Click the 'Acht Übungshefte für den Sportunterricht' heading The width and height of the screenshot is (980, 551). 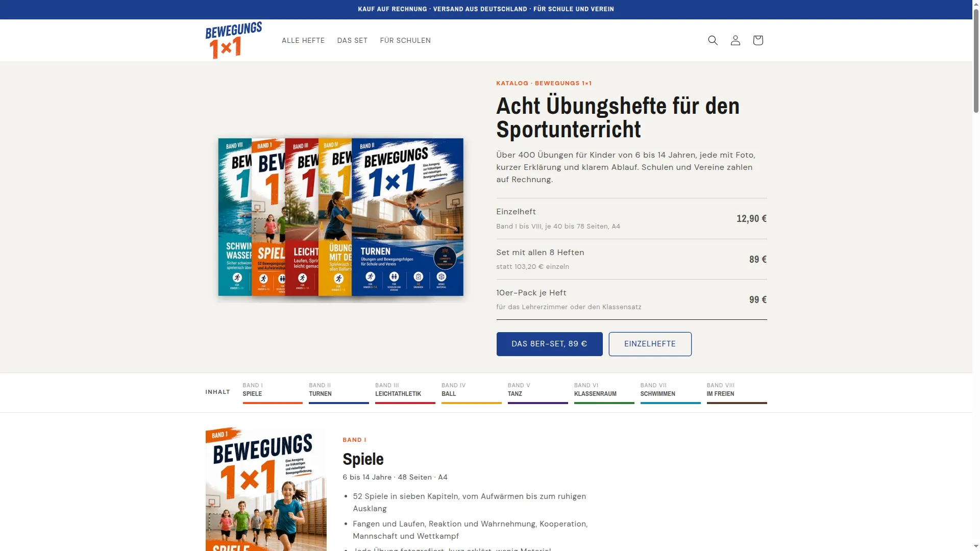pyautogui.click(x=618, y=117)
